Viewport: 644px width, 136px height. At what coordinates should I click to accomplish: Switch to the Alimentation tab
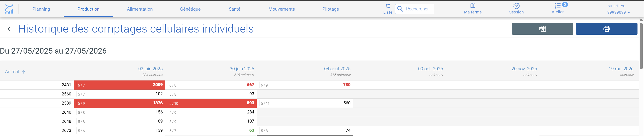[x=140, y=9]
